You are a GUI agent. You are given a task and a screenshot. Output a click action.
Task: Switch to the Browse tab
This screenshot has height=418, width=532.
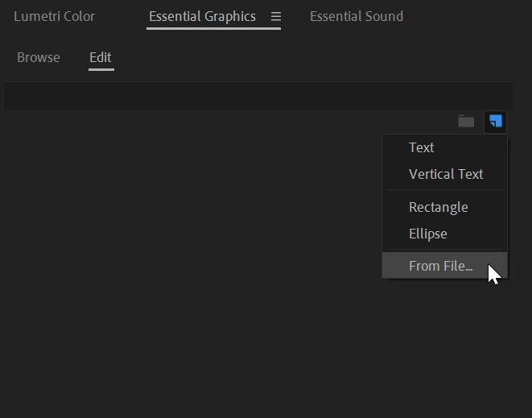(39, 57)
